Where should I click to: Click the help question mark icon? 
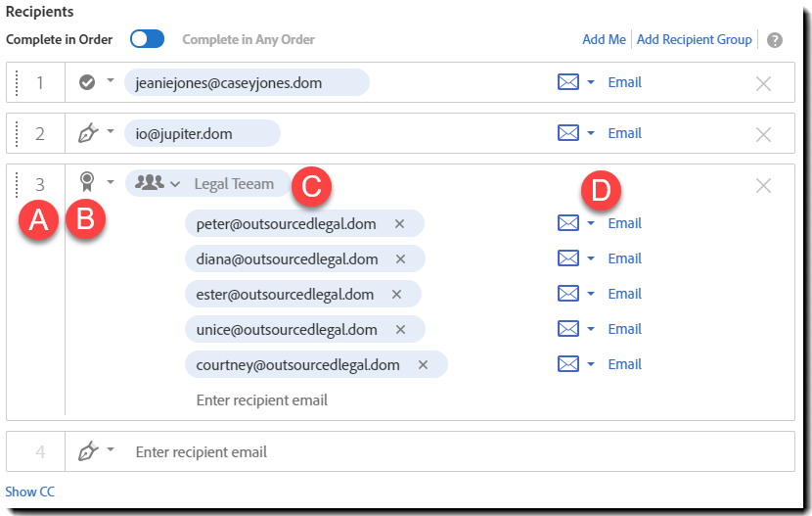click(775, 40)
